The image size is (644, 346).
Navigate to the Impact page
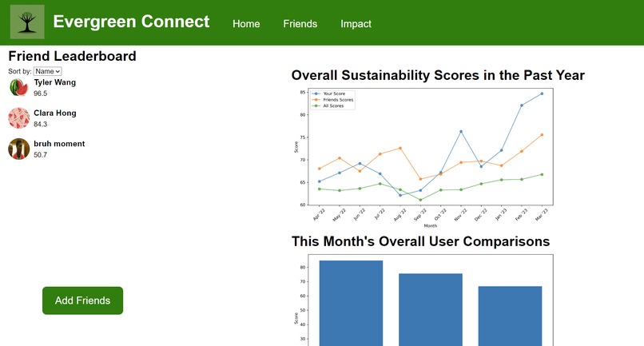coord(356,24)
